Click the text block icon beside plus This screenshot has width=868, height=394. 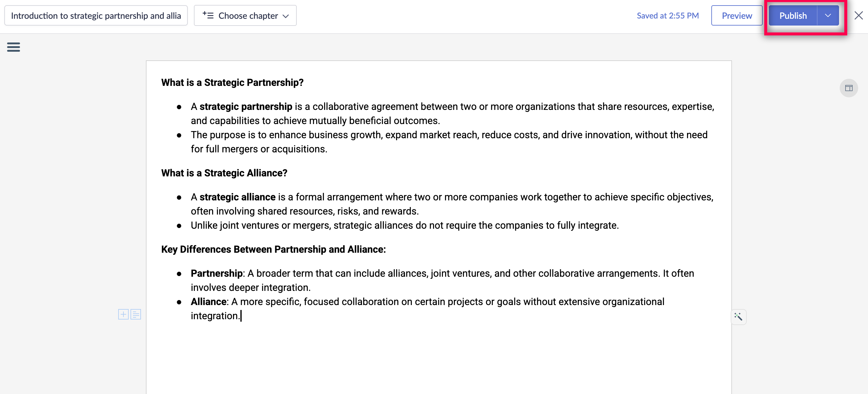[x=136, y=314]
